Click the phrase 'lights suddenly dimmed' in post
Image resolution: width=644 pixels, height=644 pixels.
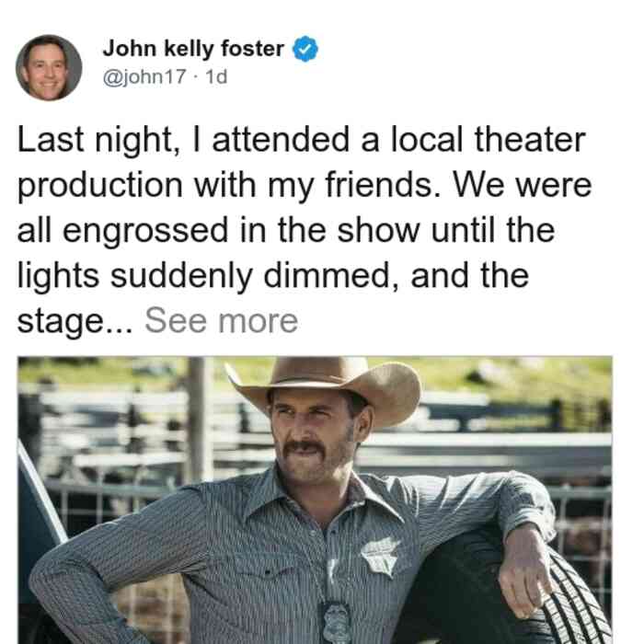click(203, 276)
